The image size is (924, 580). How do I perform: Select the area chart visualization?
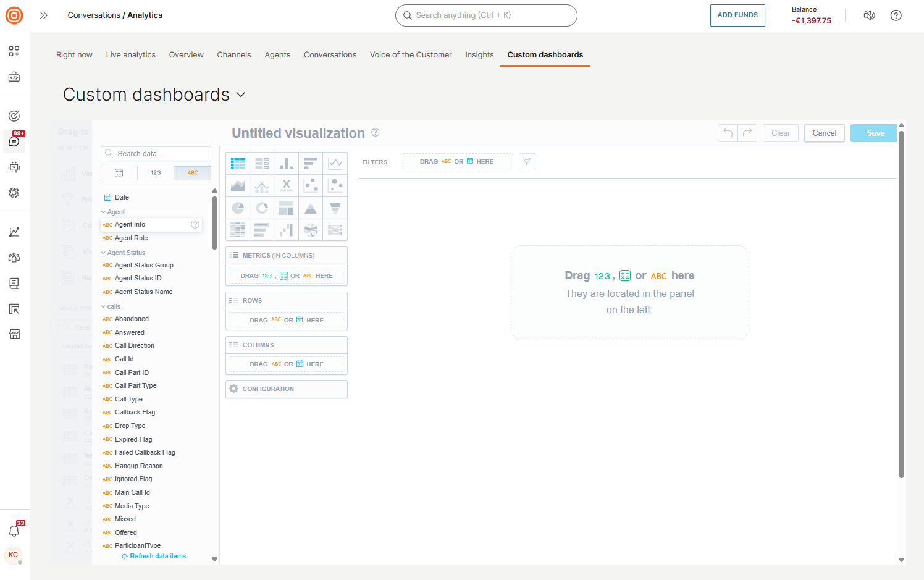point(238,185)
